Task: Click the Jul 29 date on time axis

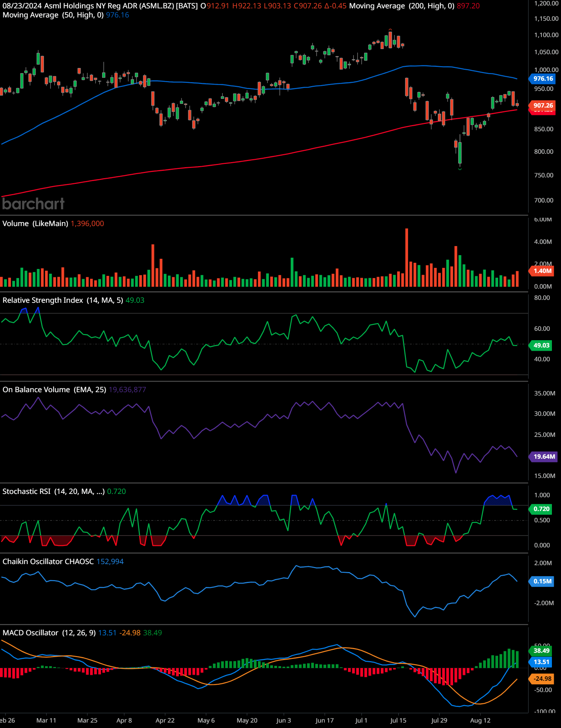Action: click(x=439, y=720)
